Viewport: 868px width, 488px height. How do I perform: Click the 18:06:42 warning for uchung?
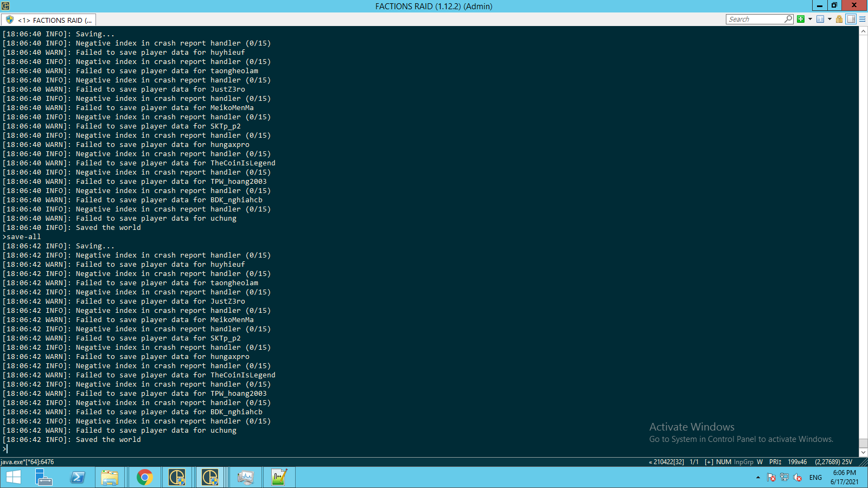click(x=119, y=431)
